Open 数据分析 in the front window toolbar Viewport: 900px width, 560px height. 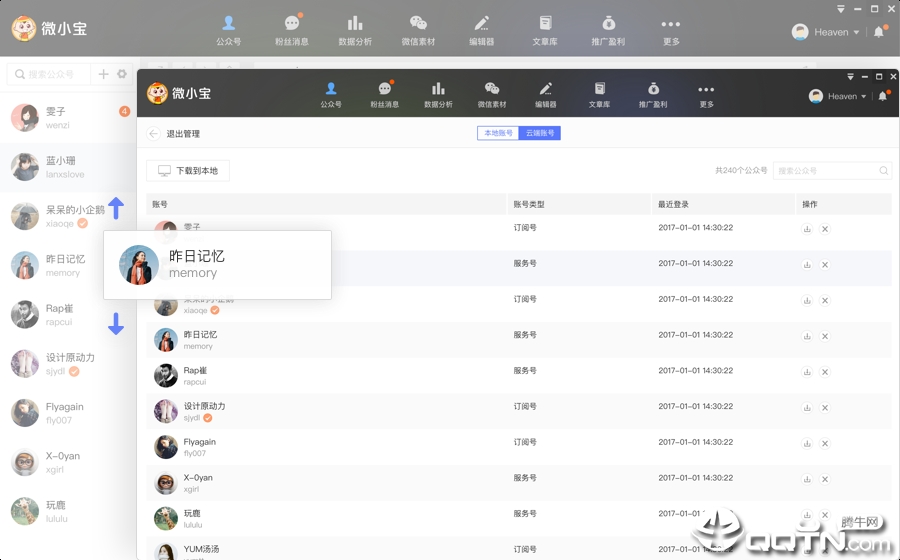tap(438, 95)
